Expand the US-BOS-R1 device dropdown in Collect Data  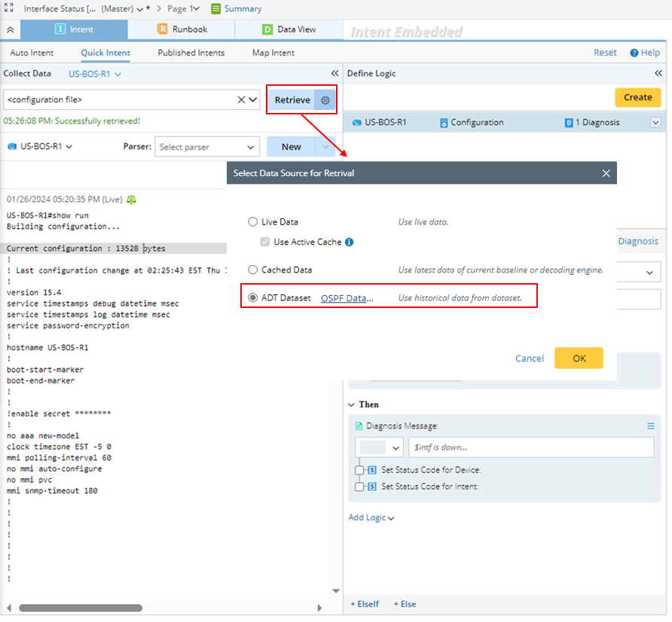click(x=95, y=74)
